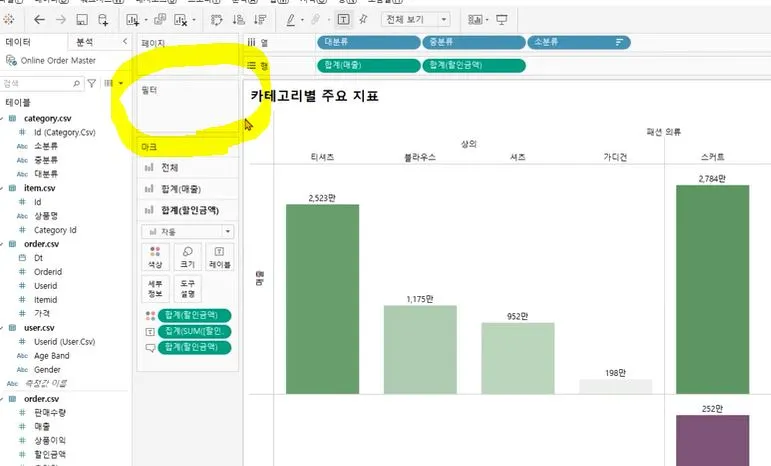
Task: Toggle mark labels with the T icon
Action: [343, 20]
